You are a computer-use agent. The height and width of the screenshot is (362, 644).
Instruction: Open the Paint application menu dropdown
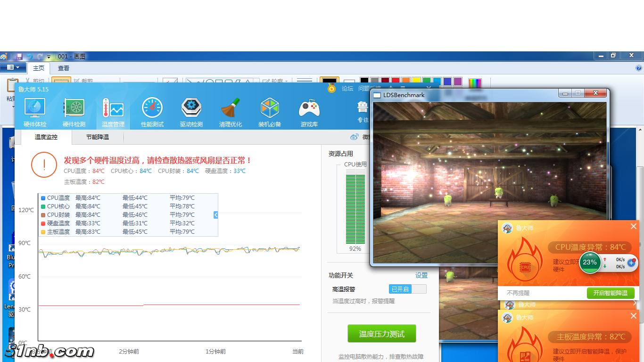pyautogui.click(x=13, y=68)
